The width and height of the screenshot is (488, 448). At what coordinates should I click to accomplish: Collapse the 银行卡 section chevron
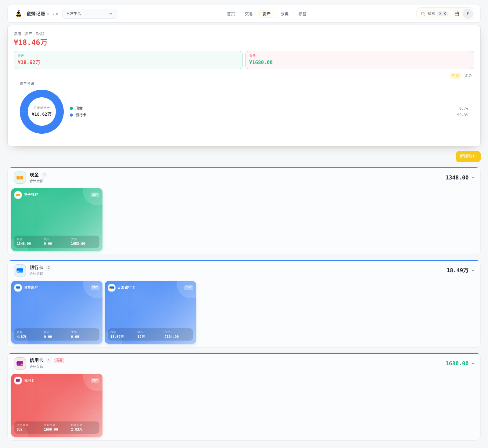[x=473, y=270]
